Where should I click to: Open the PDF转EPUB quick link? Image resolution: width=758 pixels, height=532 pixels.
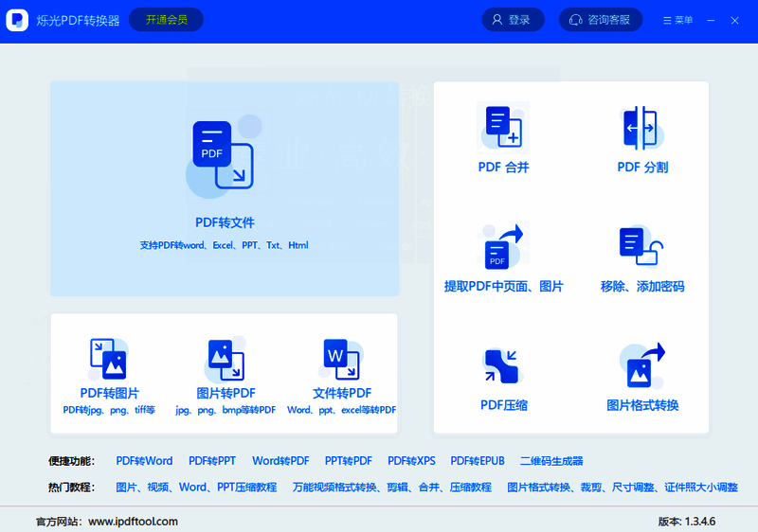(x=478, y=461)
